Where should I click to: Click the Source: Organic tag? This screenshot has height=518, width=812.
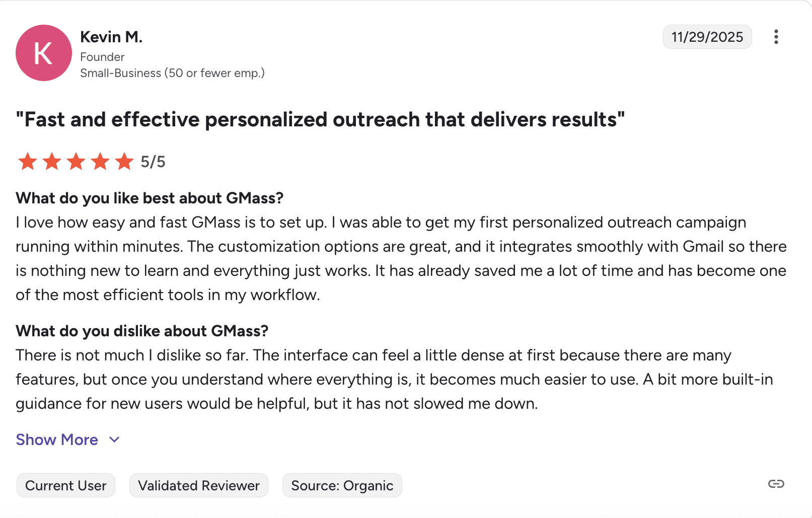click(342, 485)
